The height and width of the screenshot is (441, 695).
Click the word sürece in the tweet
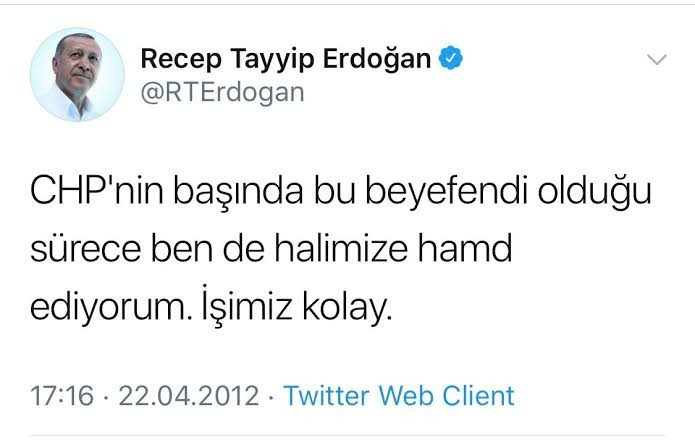click(86, 250)
